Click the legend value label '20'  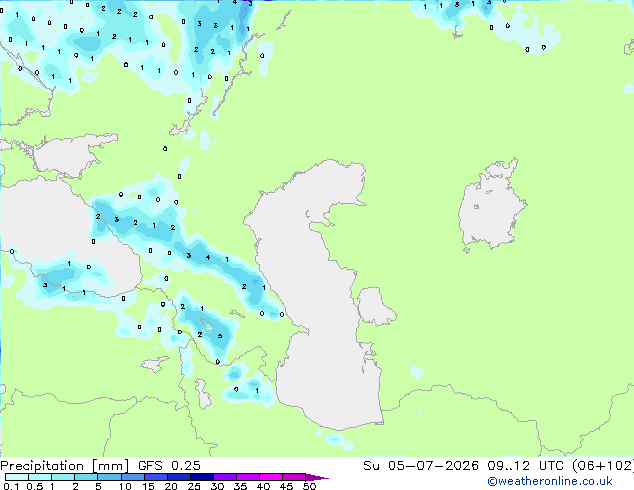pos(171,486)
